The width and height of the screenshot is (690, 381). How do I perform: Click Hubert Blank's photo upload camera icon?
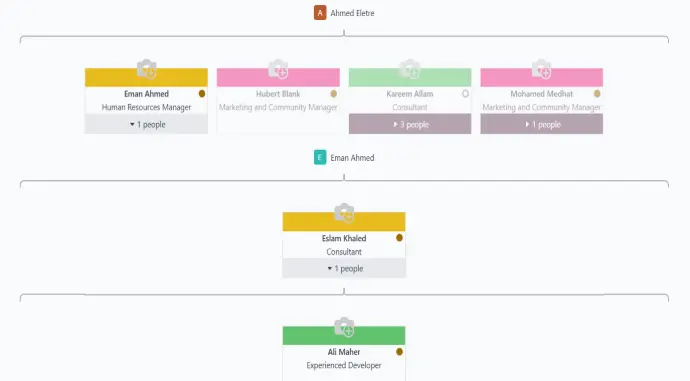tap(278, 69)
